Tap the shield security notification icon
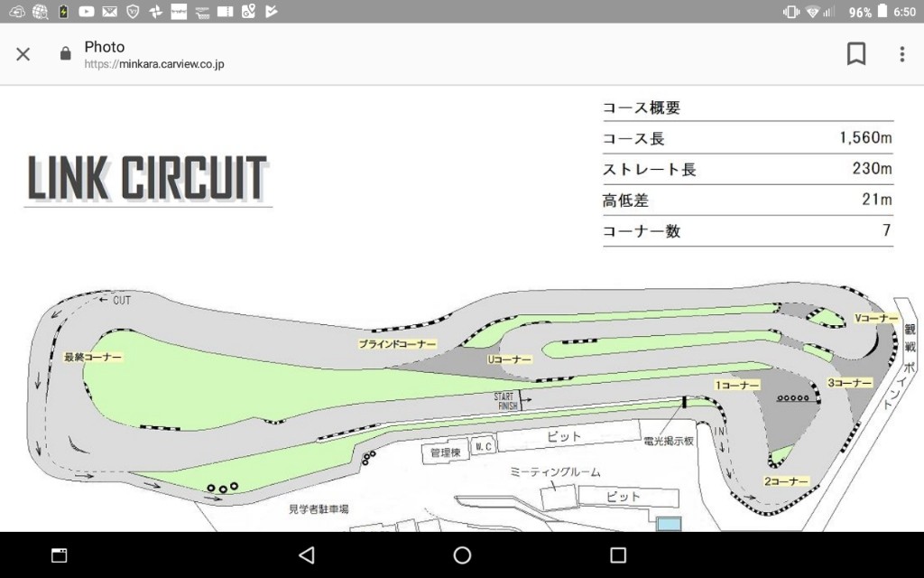 [134, 11]
